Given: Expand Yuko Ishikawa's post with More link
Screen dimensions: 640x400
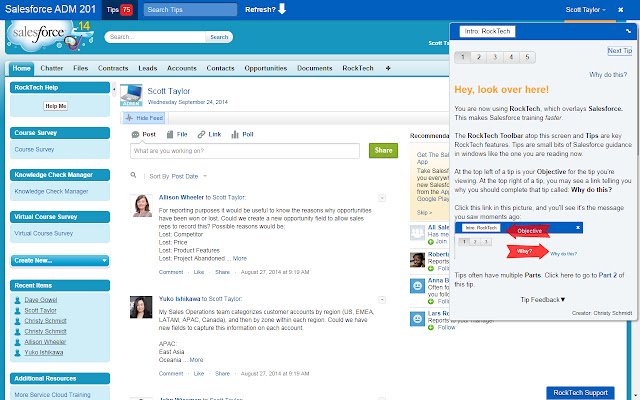Looking at the screenshot, I should coord(196,360).
